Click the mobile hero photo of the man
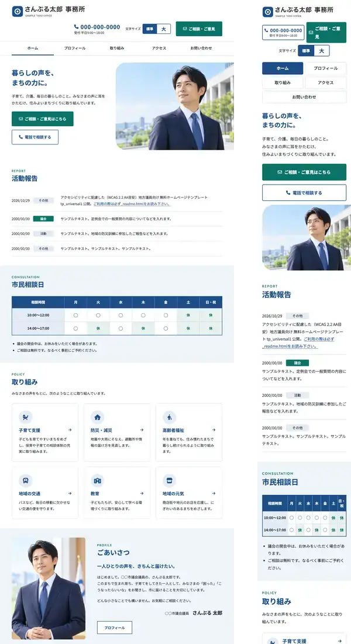351x644 pixels. point(306,237)
